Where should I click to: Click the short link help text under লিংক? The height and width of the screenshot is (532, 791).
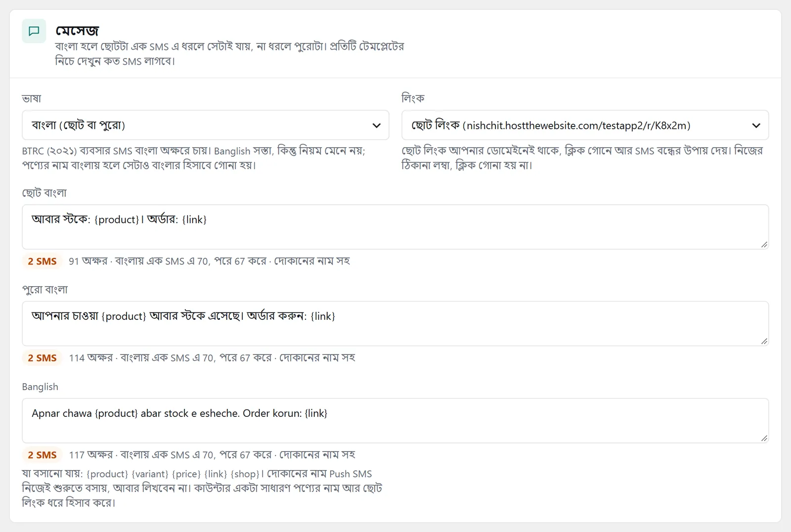(582, 158)
